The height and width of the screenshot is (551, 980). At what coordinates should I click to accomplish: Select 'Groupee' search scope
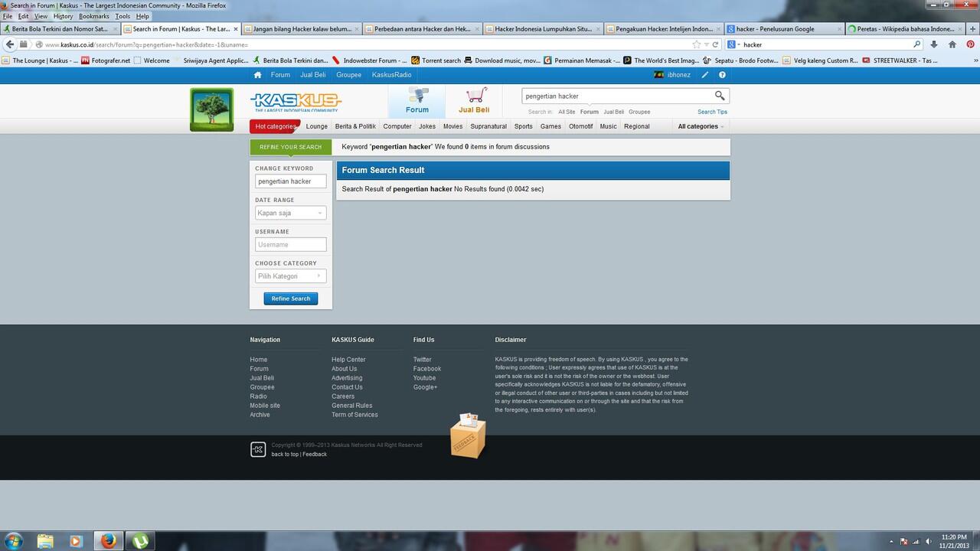[x=639, y=112]
